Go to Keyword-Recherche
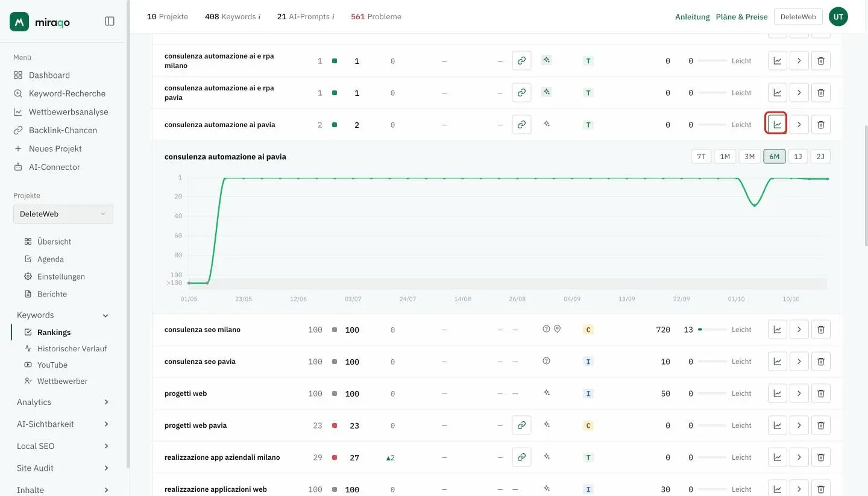This screenshot has width=868, height=496. tap(67, 93)
